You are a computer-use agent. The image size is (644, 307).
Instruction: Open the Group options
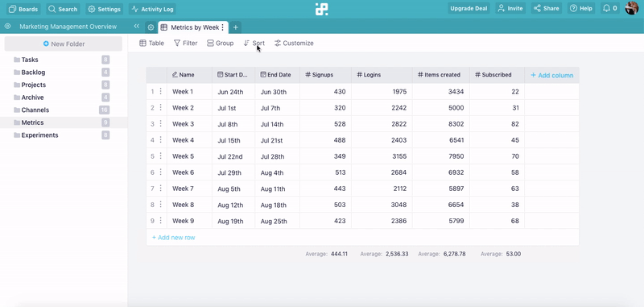(x=220, y=44)
